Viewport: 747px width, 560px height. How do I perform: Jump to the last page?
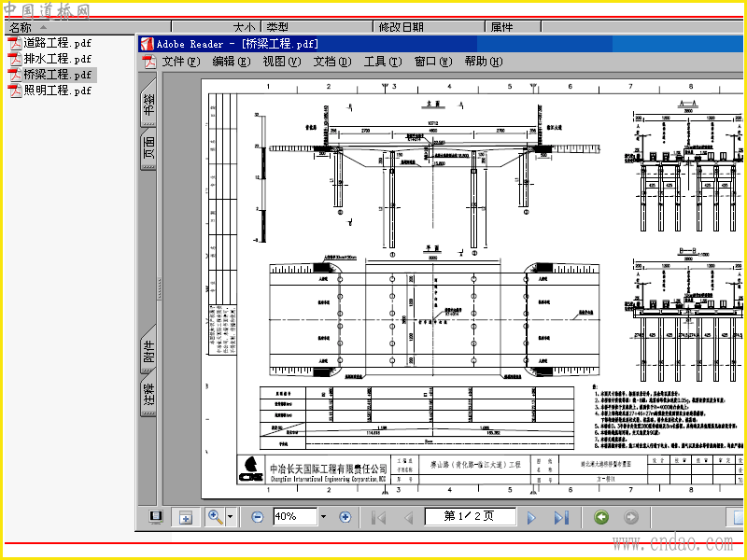coord(561,517)
